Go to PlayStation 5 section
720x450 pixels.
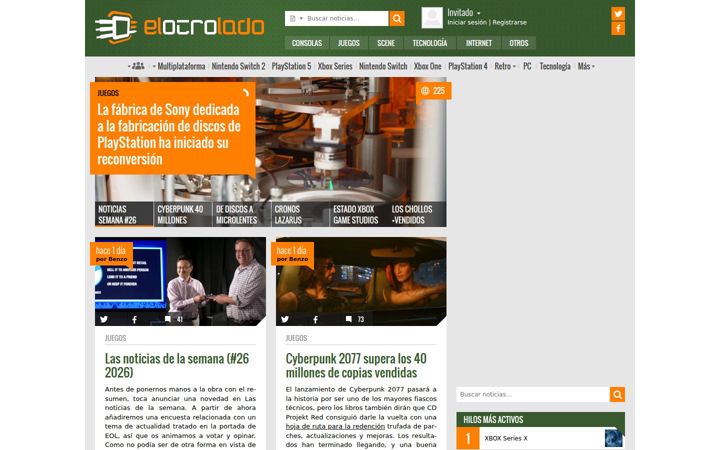tap(291, 66)
